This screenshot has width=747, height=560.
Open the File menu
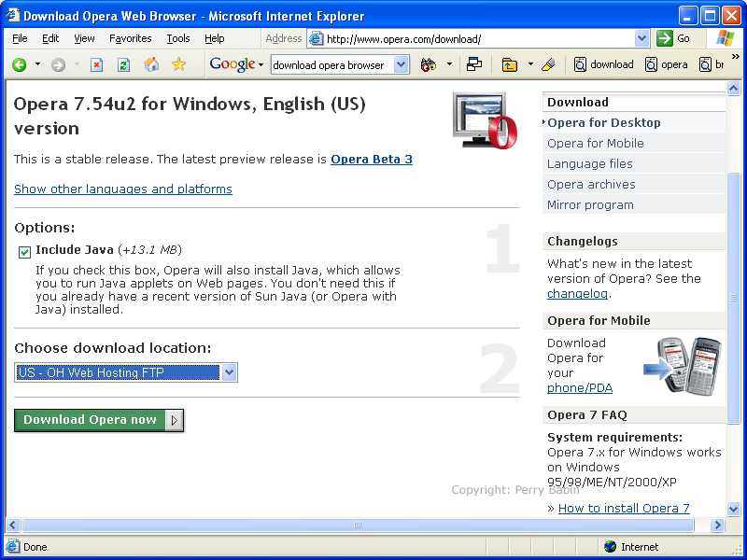pyautogui.click(x=20, y=38)
